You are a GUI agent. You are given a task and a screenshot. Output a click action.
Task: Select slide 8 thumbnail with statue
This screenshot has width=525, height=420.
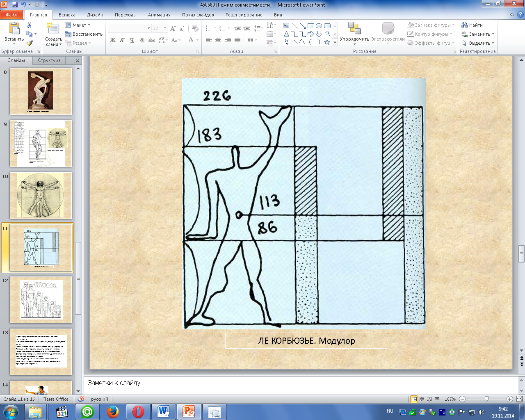click(41, 91)
